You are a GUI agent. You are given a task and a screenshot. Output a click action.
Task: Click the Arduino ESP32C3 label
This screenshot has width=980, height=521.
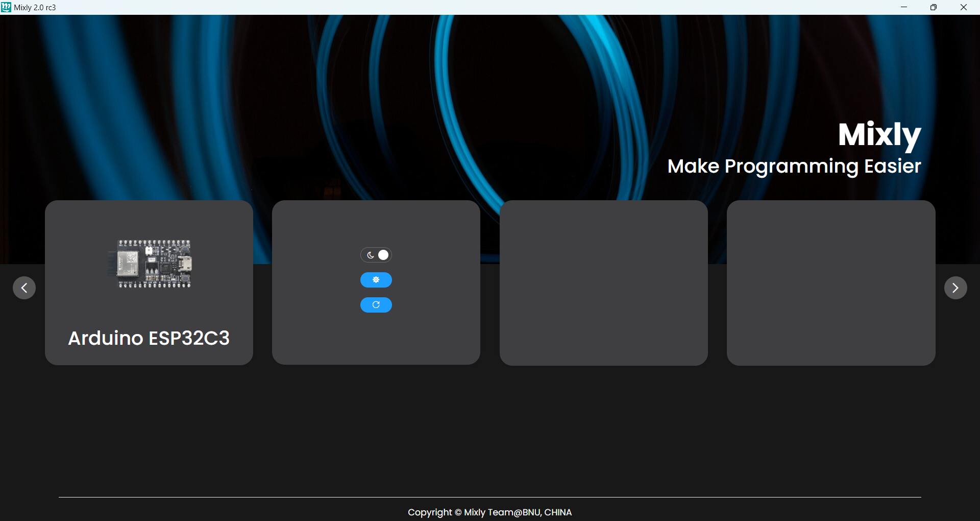[x=149, y=338]
